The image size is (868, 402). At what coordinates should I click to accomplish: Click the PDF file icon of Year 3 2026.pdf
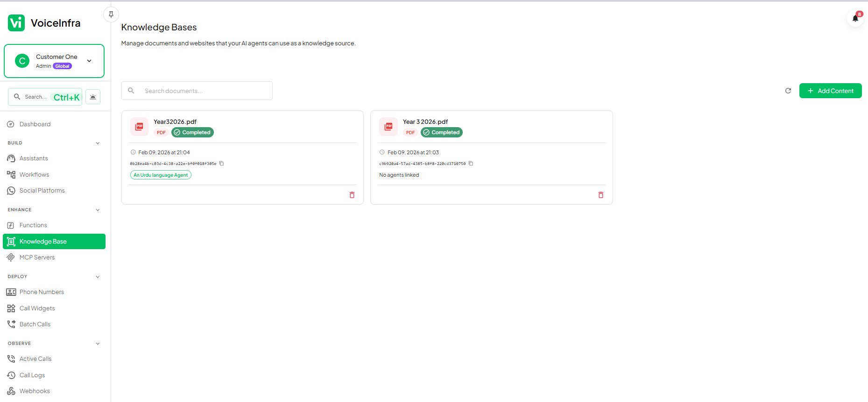coord(388,127)
